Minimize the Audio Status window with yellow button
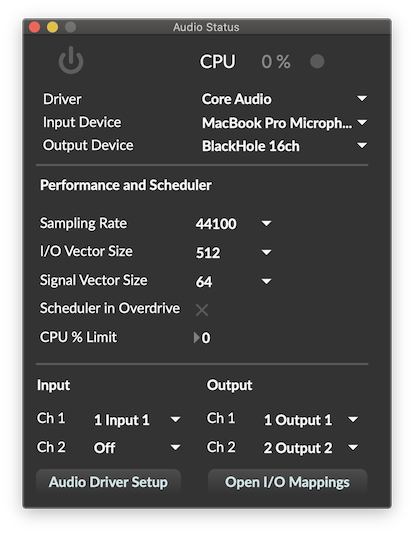 pos(52,27)
